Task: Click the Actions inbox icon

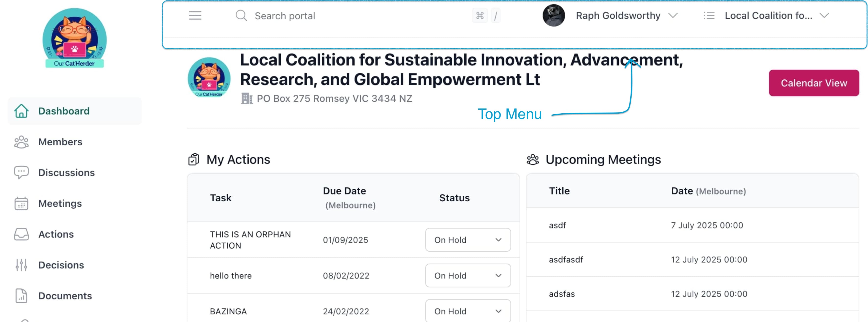Action: [21, 234]
